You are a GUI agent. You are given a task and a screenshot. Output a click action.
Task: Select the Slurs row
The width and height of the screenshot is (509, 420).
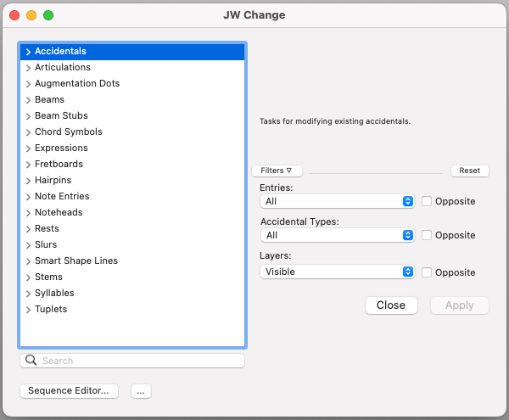tap(132, 244)
